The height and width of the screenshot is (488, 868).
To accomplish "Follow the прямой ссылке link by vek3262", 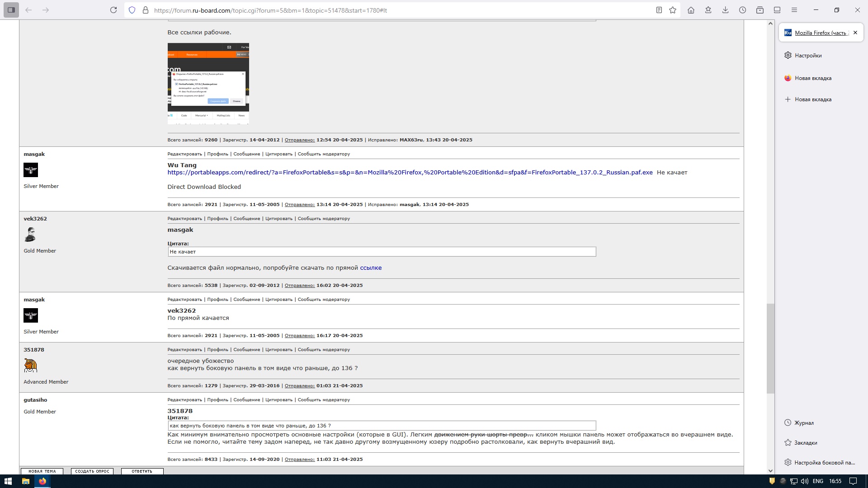I will coord(371,267).
